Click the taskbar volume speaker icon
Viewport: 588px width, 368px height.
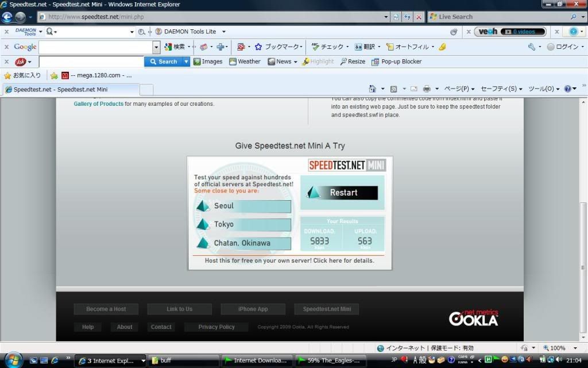click(x=559, y=360)
